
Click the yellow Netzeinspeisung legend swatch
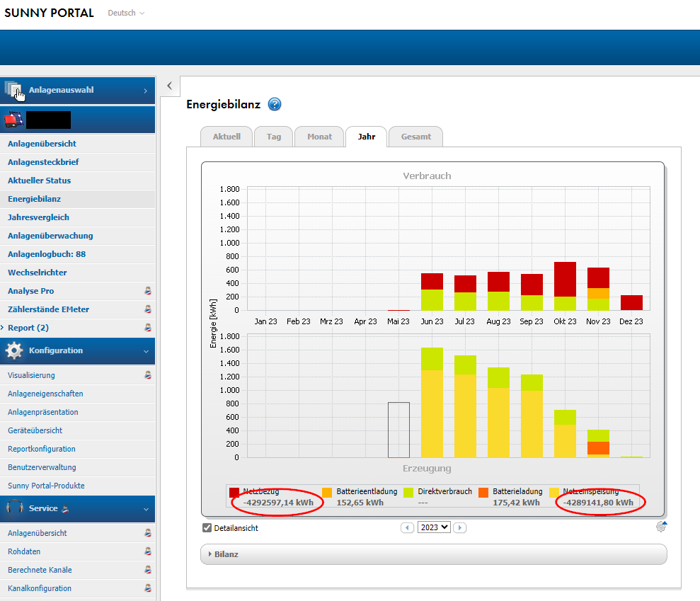(554, 493)
